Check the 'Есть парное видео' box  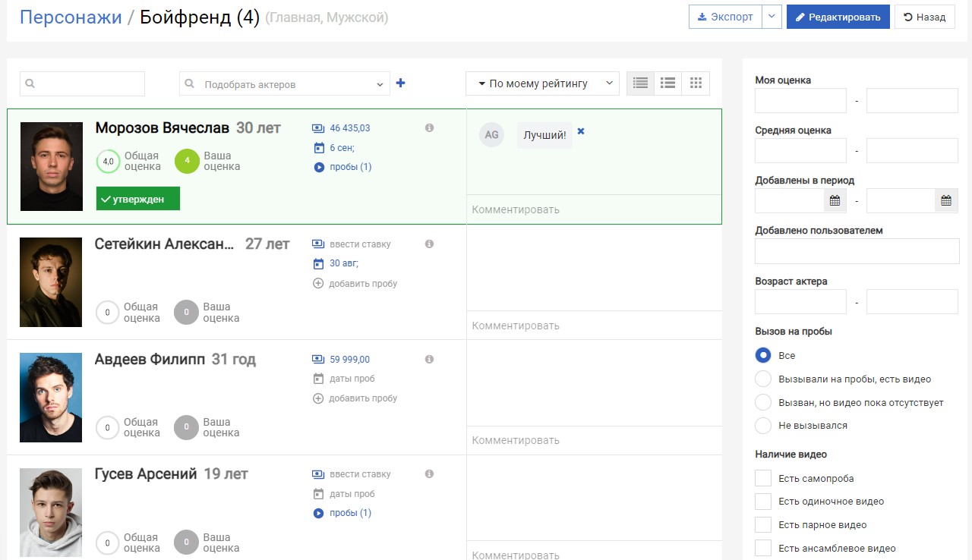pos(763,525)
